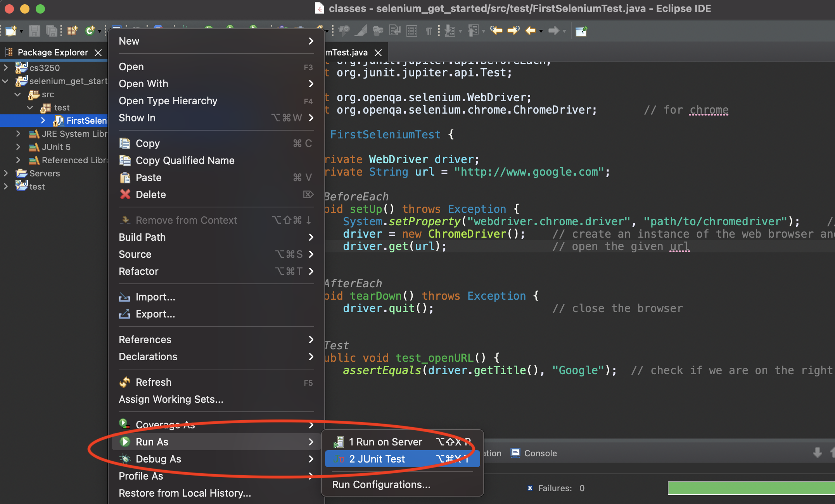Expand the Referenced Libraries node
The width and height of the screenshot is (835, 504).
click(18, 160)
